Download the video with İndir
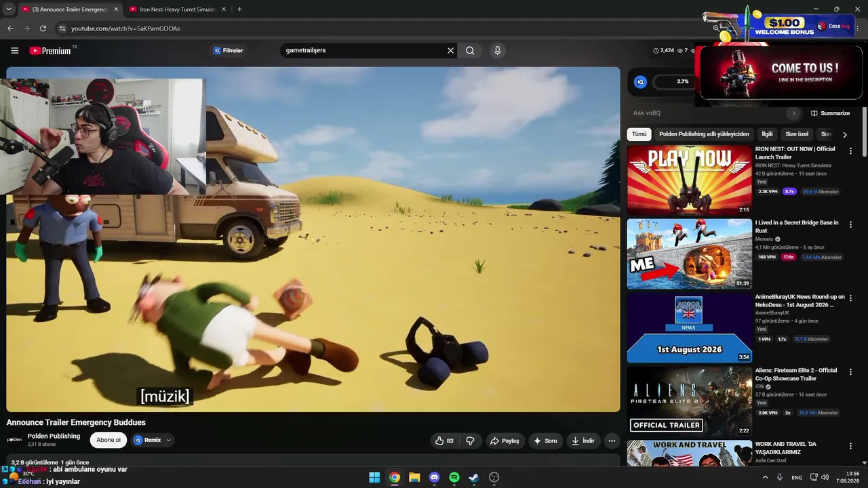The height and width of the screenshot is (488, 868). point(583,441)
